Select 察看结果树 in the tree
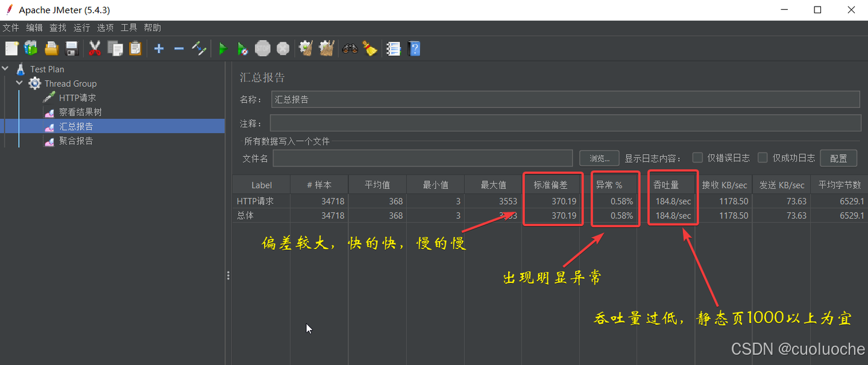This screenshot has height=365, width=868. 80,112
